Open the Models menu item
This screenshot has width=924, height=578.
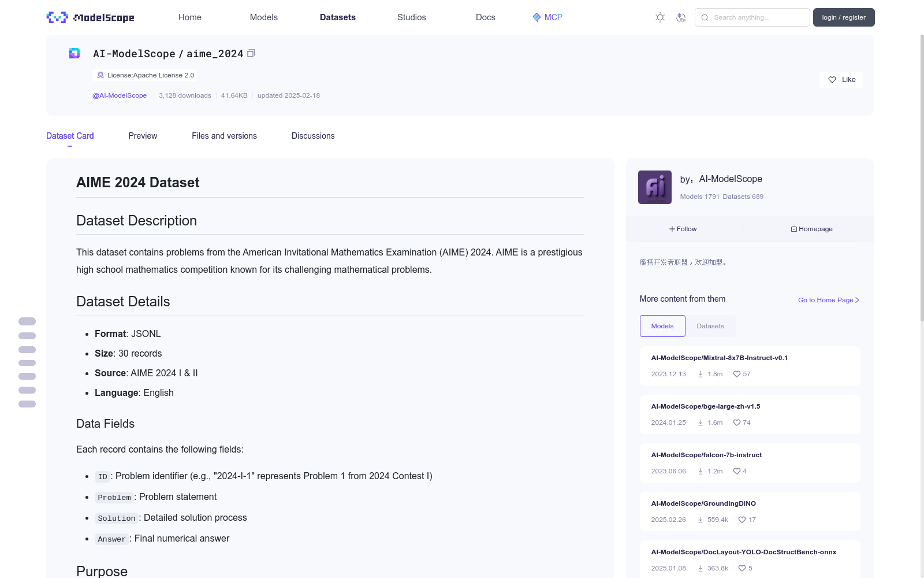click(x=264, y=17)
